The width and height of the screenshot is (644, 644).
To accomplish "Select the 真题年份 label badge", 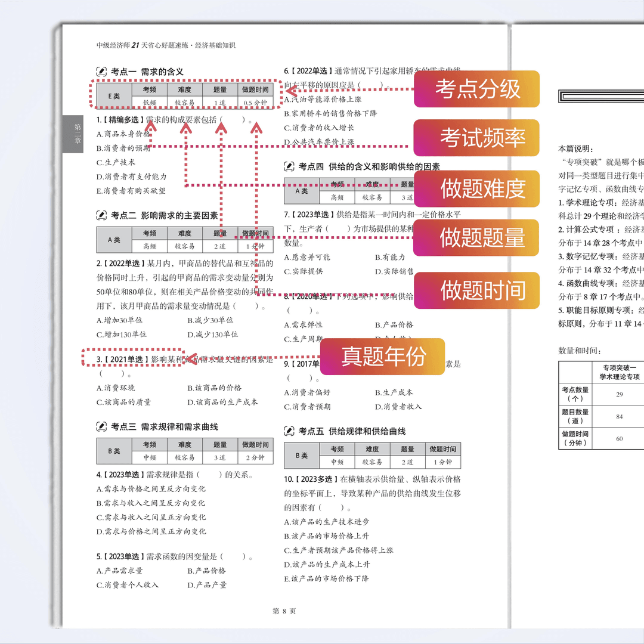I will click(382, 356).
